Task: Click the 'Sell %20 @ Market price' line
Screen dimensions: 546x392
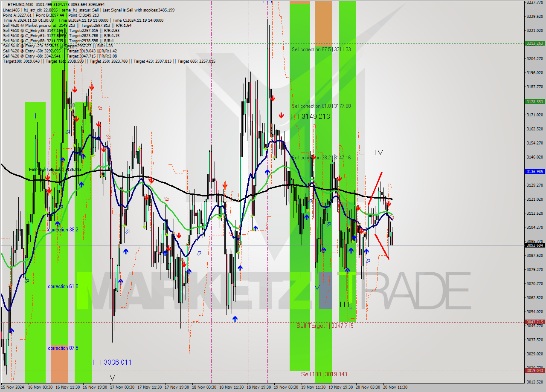Action: pyautogui.click(x=67, y=25)
